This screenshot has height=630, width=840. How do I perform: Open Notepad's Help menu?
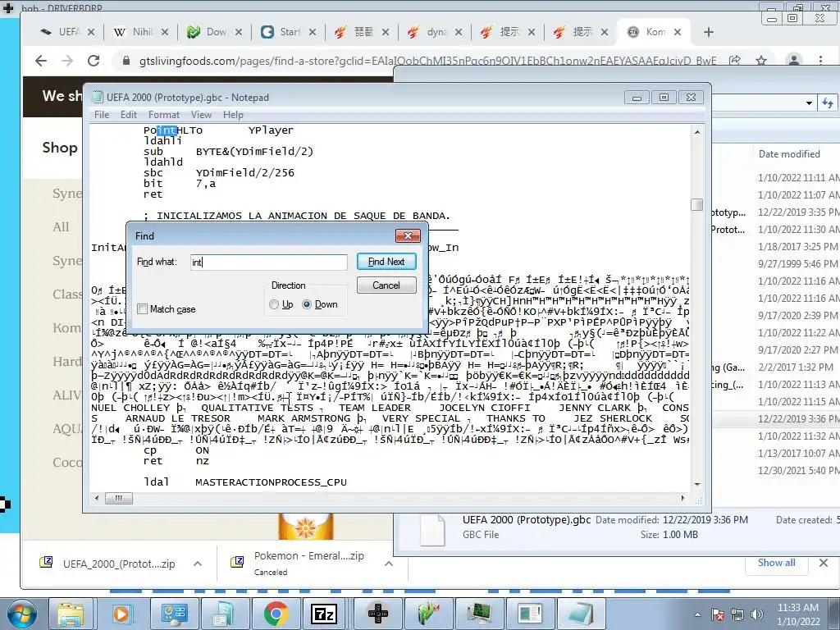tap(233, 115)
